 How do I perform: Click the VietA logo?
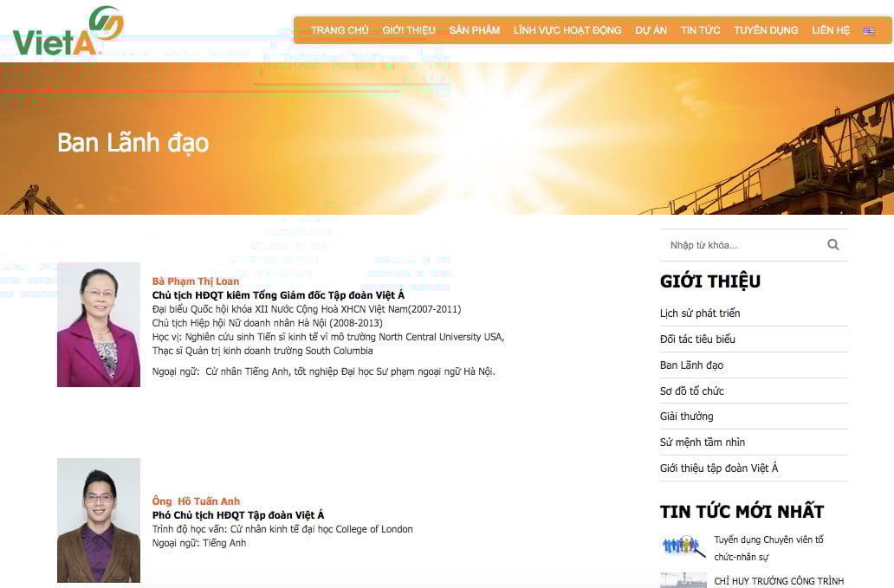coord(68,32)
